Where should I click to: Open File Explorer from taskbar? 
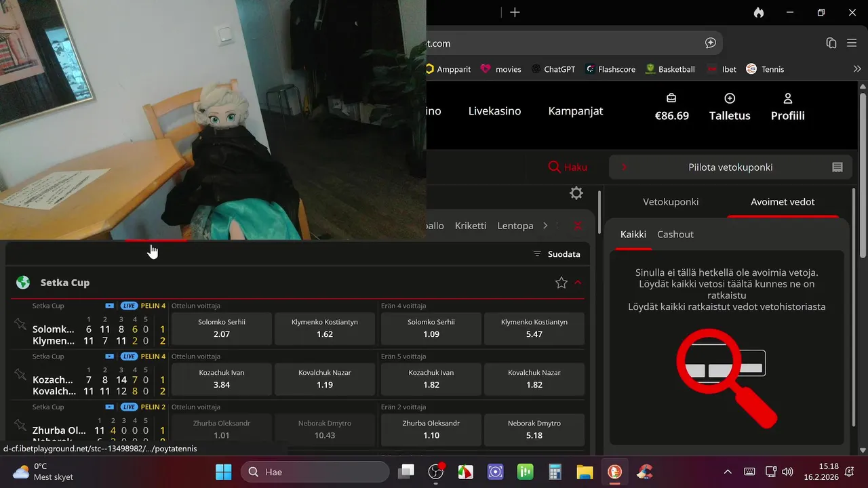(585, 472)
